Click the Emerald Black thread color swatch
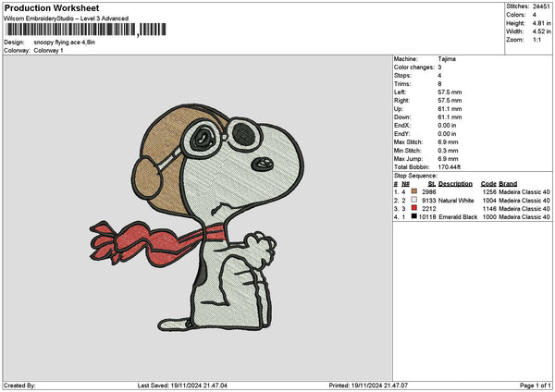Image resolution: width=555 pixels, height=392 pixels. (414, 216)
